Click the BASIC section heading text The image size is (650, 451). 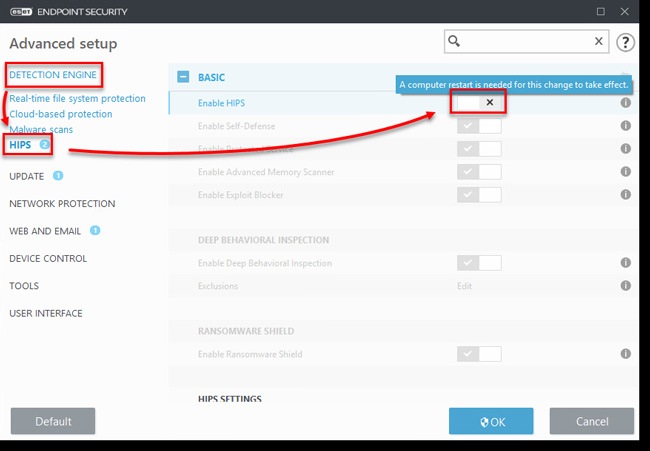tap(211, 77)
